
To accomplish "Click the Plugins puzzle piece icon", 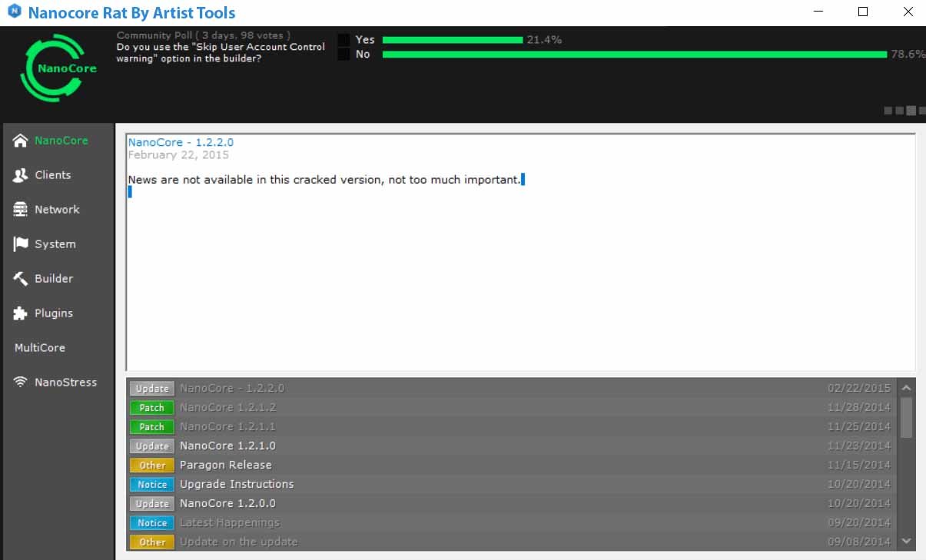I will pyautogui.click(x=21, y=313).
